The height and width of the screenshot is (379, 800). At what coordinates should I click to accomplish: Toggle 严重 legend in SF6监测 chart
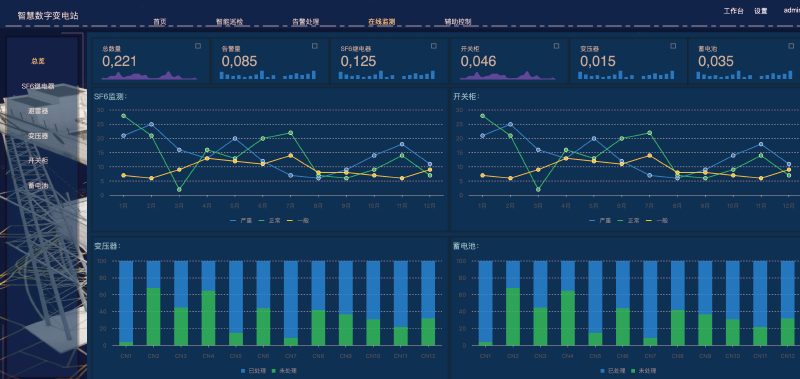tap(242, 221)
